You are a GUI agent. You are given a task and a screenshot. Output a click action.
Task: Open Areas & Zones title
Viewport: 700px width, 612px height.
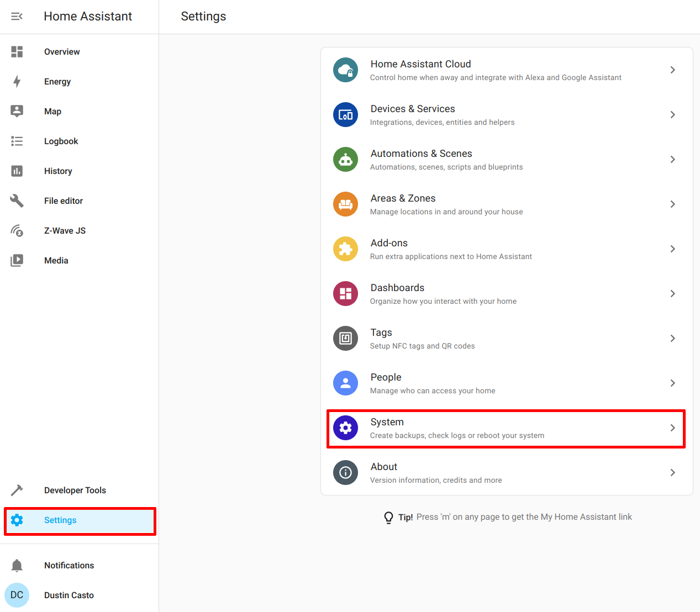pyautogui.click(x=403, y=198)
